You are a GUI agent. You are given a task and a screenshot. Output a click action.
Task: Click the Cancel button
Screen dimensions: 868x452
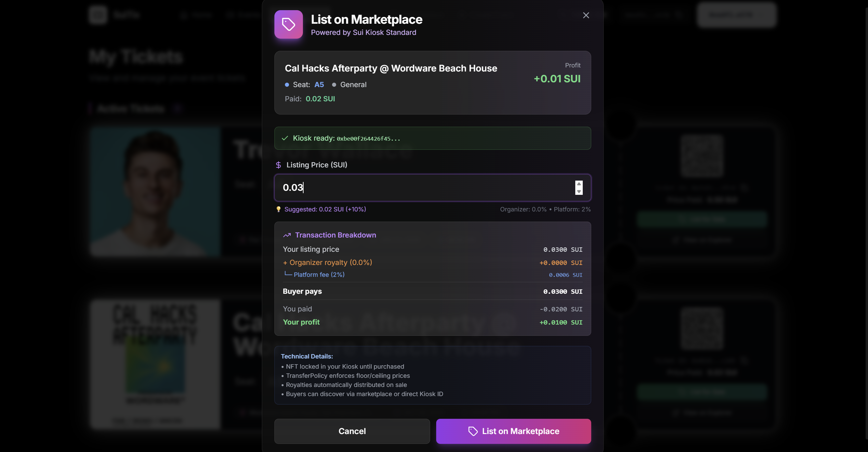(352, 431)
